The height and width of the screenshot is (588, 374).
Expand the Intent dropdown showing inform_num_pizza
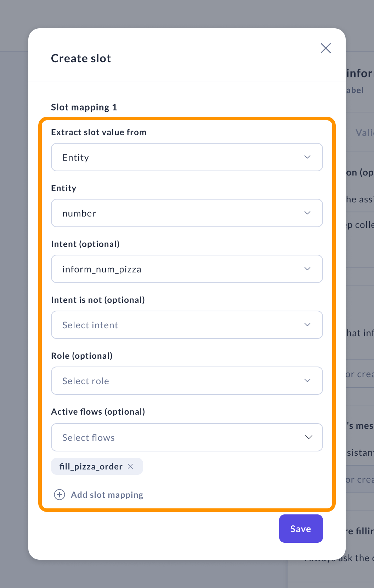click(177, 269)
